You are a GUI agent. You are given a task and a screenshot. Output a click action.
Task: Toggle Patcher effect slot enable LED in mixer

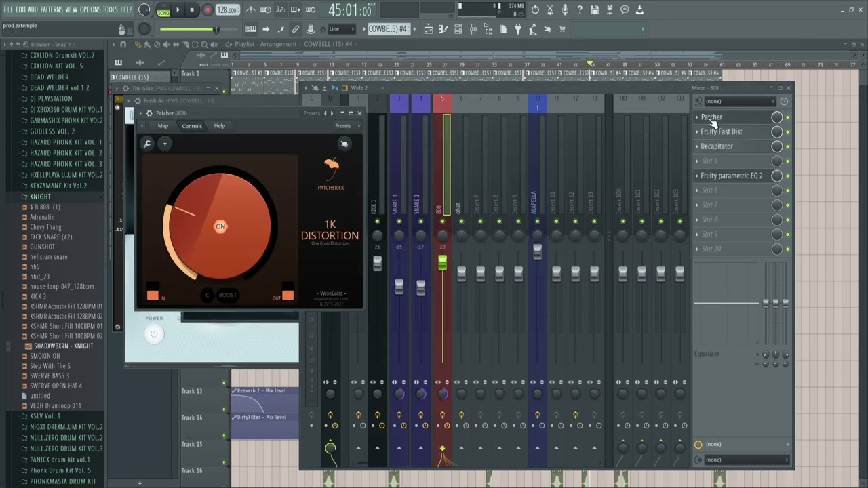(x=787, y=117)
